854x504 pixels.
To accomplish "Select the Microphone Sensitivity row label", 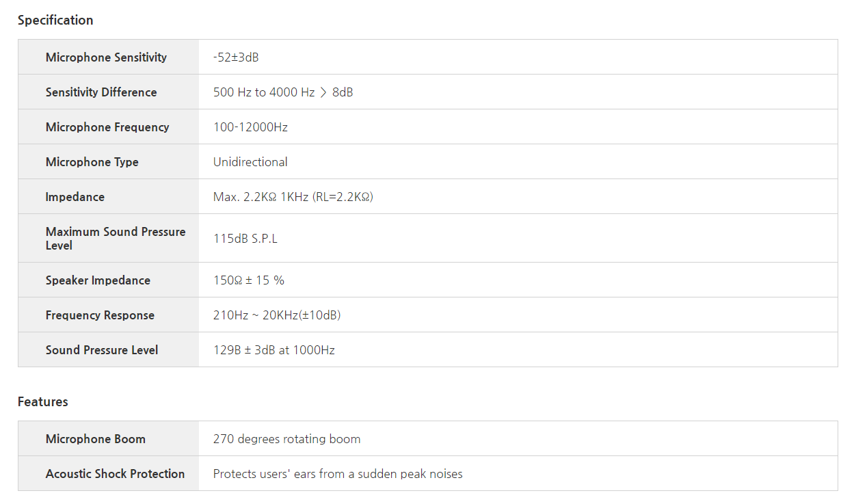I will tap(106, 57).
